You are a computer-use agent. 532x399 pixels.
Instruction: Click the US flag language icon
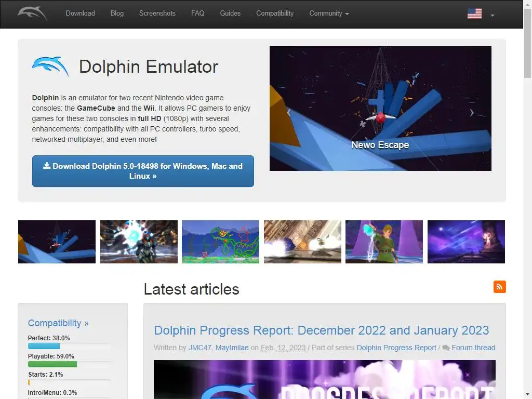474,14
